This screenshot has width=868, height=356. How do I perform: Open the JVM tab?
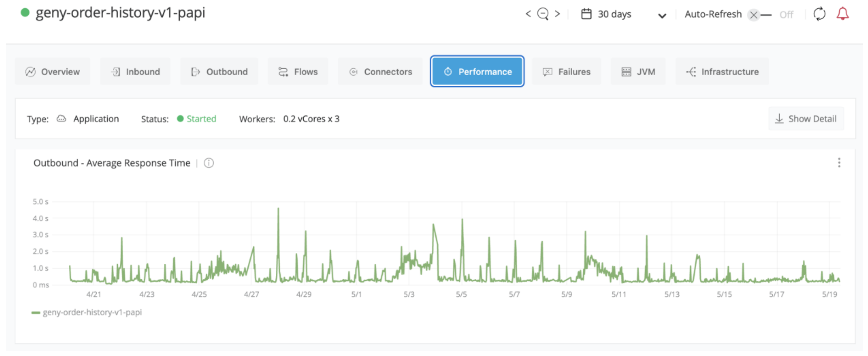click(x=638, y=71)
